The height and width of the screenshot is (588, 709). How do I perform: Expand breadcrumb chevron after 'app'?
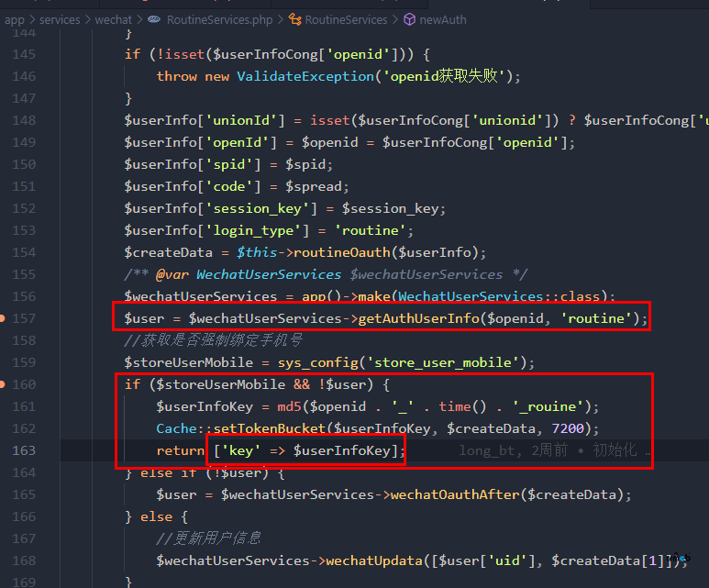[32, 20]
